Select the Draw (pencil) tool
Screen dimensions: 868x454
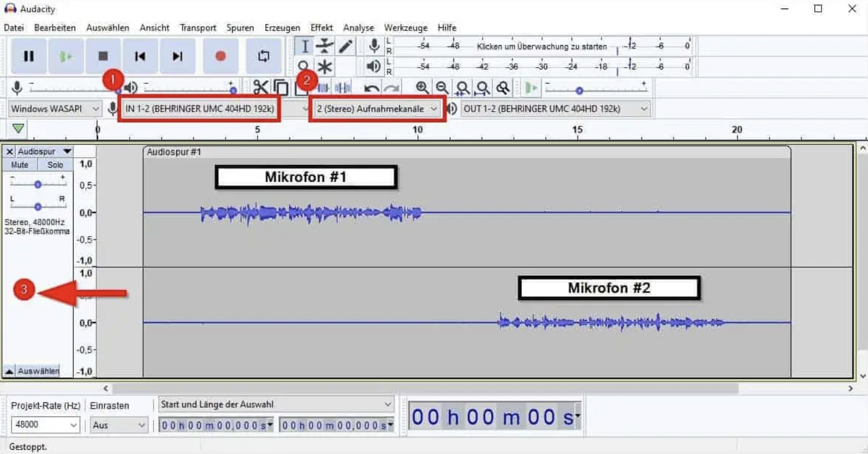coord(345,47)
